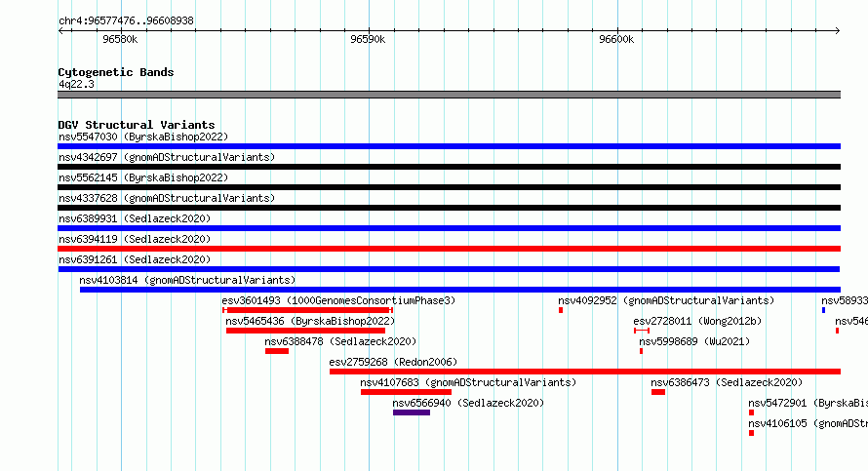Click the nsv5472901 small red marker
Viewport: 868px width, 471px height.
click(x=751, y=412)
